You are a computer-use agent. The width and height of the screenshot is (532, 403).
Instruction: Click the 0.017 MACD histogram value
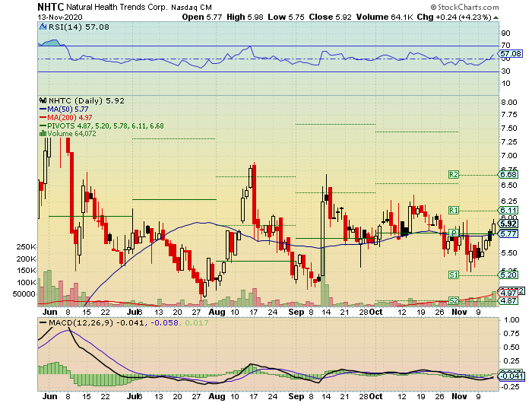196,322
